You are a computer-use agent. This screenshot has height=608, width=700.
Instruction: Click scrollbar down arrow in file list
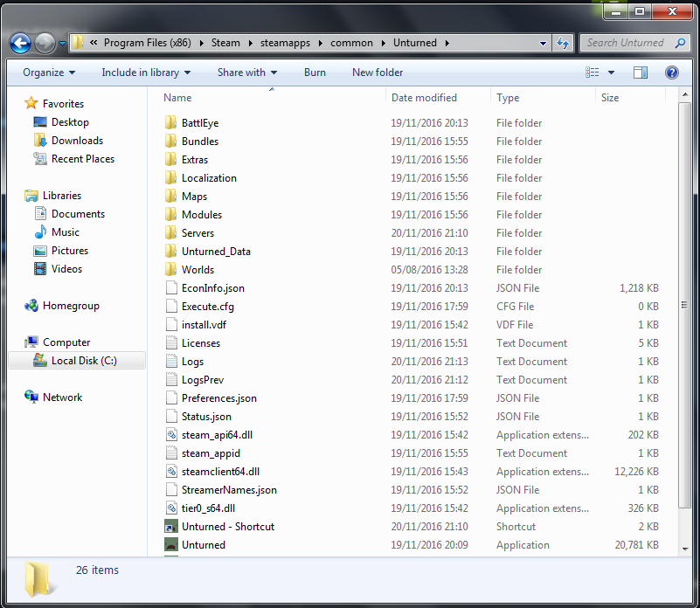[x=685, y=549]
